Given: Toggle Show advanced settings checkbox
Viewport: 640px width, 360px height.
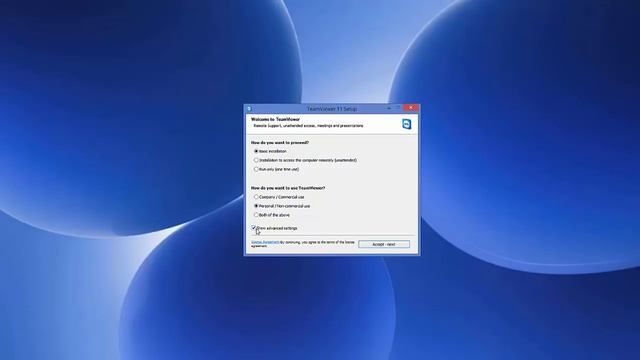Looking at the screenshot, I should tap(253, 228).
